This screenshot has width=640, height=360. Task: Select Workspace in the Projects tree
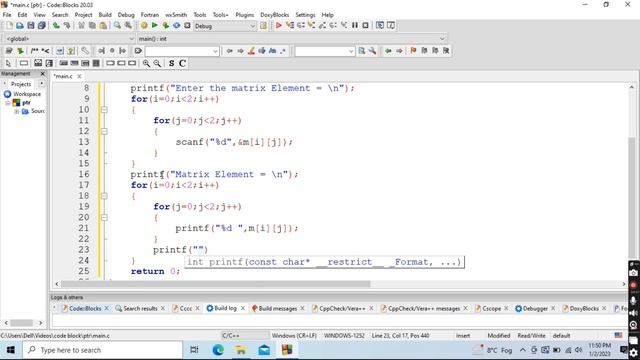(27, 94)
